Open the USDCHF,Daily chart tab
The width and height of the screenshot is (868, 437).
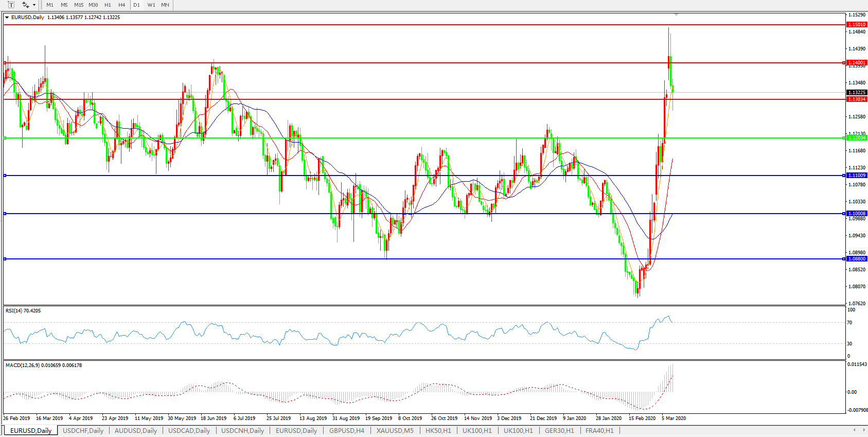click(x=83, y=431)
